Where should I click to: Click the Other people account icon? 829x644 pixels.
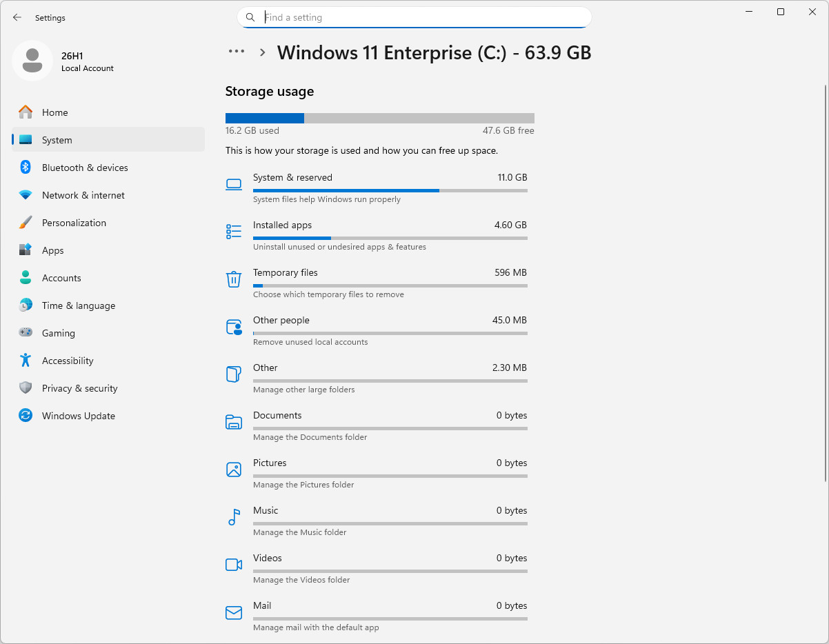[x=234, y=327]
